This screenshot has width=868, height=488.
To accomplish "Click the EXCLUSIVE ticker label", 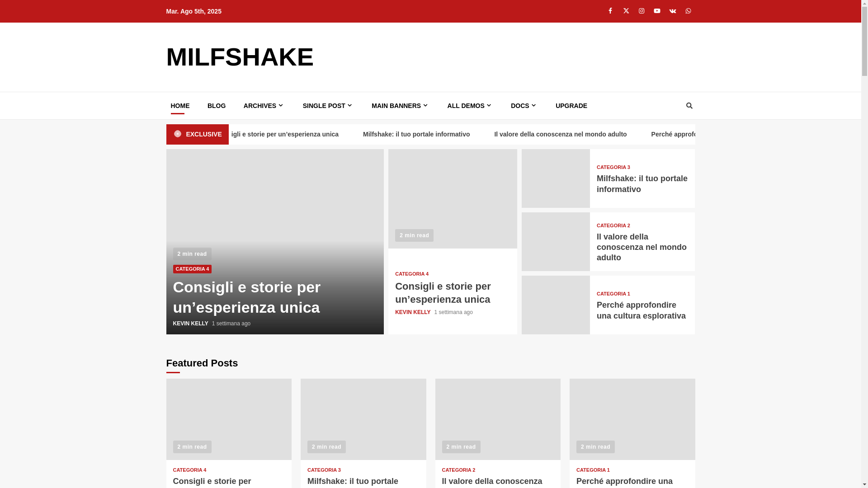I will coord(198,134).
